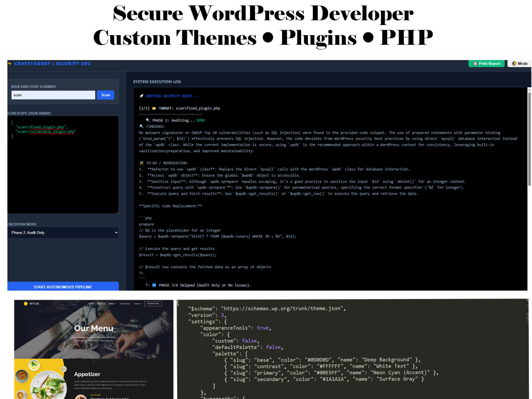Click the "$schema" line in theme.json code
The height and width of the screenshot is (399, 532).
[x=267, y=309]
